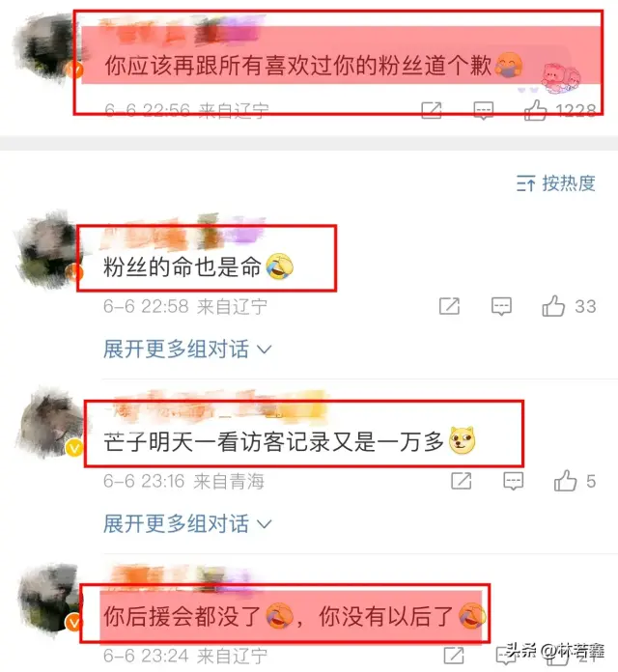Select comment text 你应该再跟所有喜欢过你的粉丝道个歉
618x672 pixels.
298,66
